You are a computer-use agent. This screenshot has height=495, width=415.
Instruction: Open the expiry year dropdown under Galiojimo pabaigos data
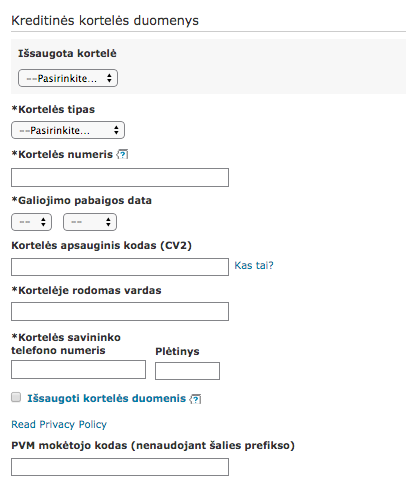tap(90, 222)
